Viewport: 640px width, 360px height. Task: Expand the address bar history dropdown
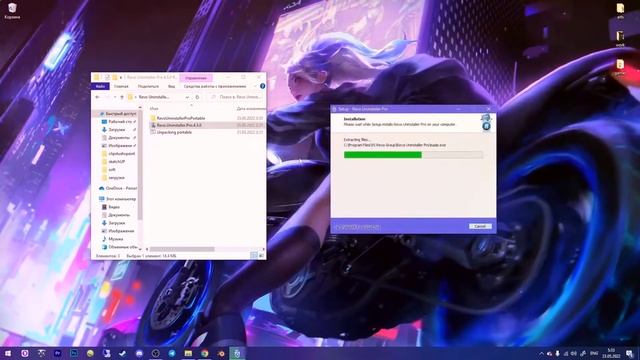point(187,97)
